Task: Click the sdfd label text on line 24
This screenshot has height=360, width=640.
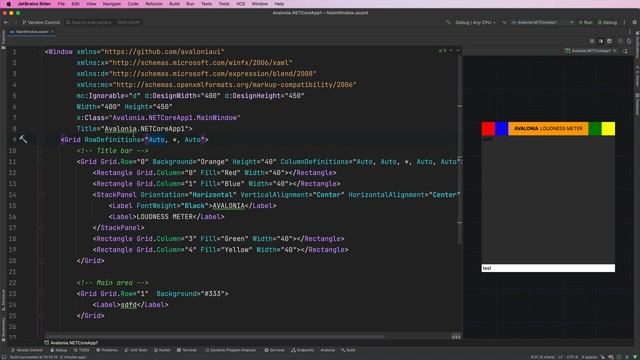Action: click(129, 304)
